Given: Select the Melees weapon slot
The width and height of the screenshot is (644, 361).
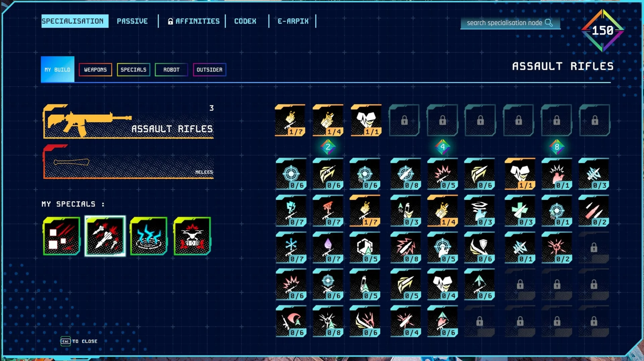Looking at the screenshot, I should 128,162.
